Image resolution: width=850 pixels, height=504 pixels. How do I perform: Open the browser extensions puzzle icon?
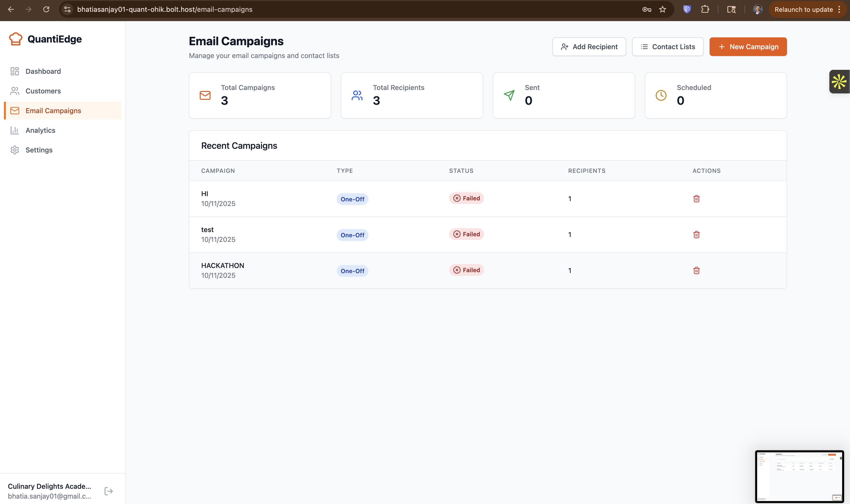[x=705, y=10]
